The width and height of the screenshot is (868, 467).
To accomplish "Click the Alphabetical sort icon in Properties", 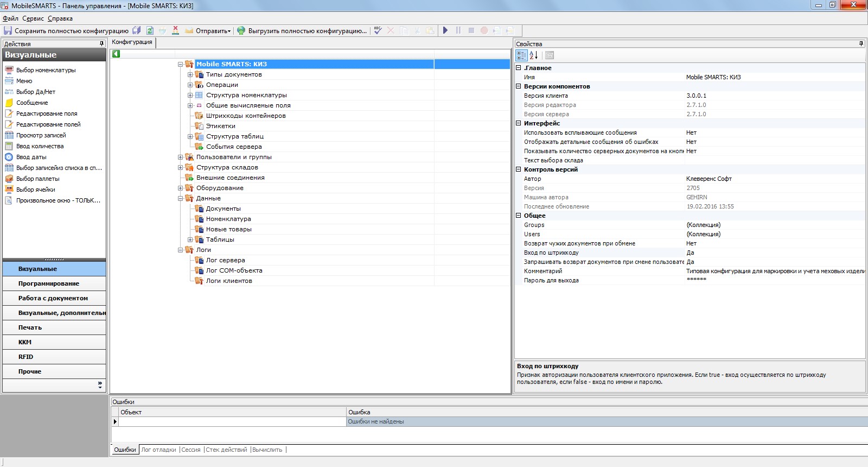I will pos(534,55).
